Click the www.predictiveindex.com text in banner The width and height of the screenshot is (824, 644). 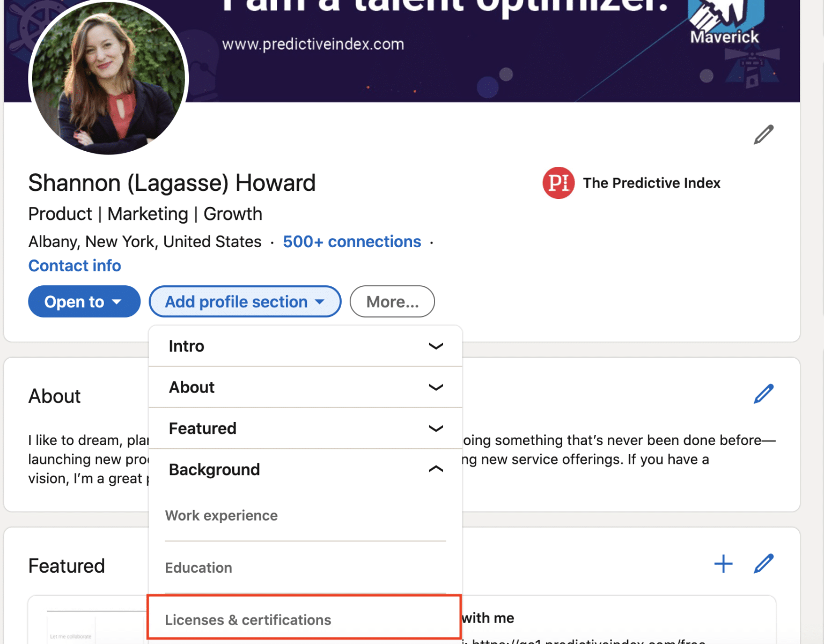[314, 45]
